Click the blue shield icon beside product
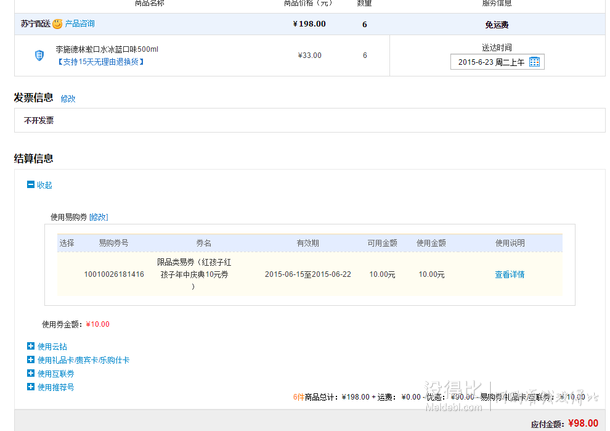The width and height of the screenshot is (610, 431). point(39,56)
